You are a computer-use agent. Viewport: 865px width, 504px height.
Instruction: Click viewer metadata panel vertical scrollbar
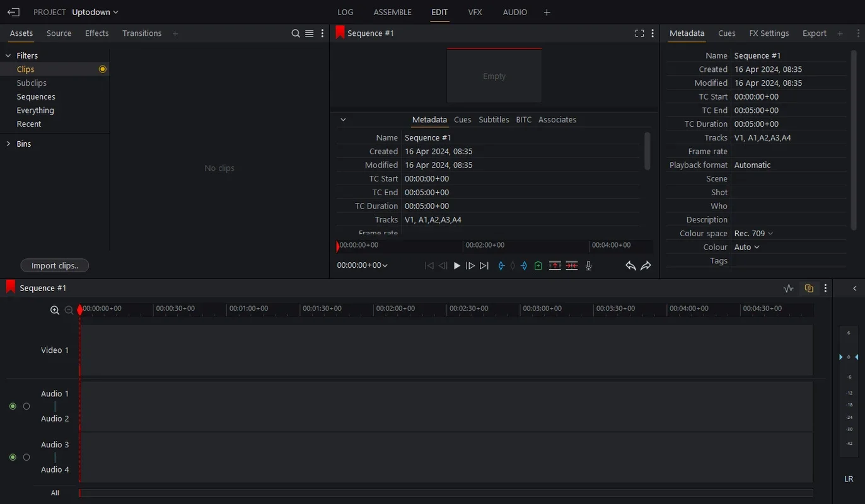coord(647,151)
